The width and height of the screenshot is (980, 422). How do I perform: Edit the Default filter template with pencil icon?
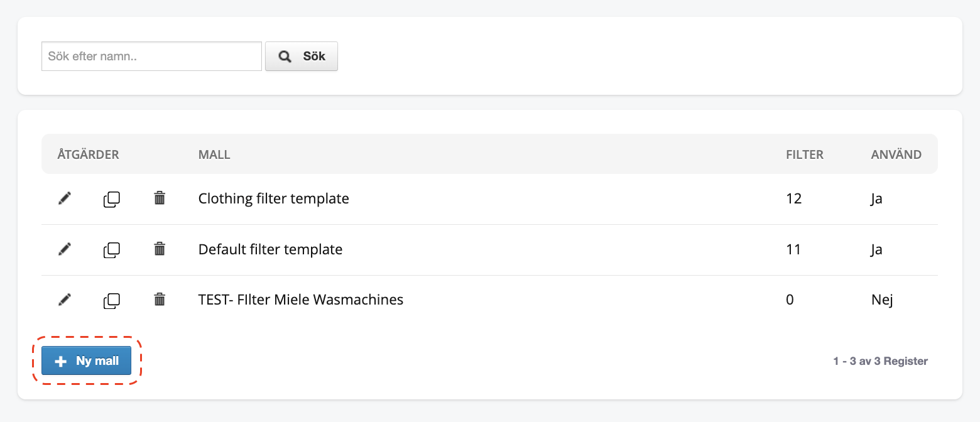64,249
